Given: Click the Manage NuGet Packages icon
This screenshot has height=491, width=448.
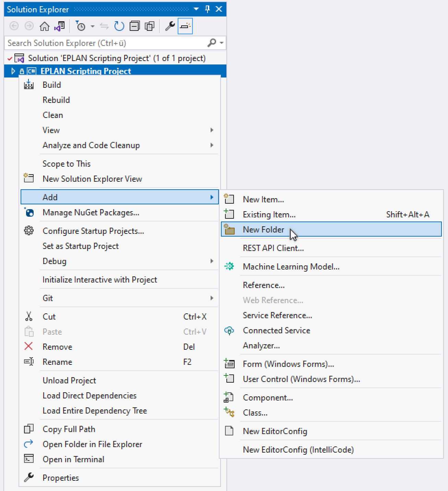Looking at the screenshot, I should point(29,212).
